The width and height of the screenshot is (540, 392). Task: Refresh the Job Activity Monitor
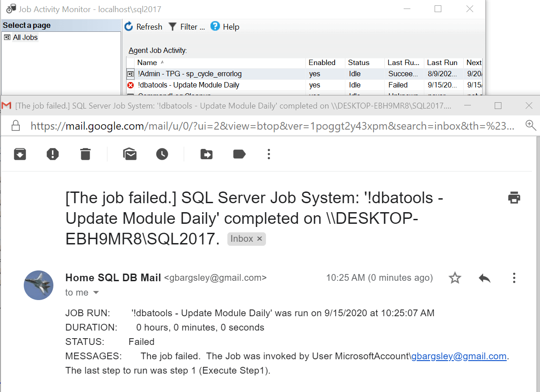click(144, 27)
